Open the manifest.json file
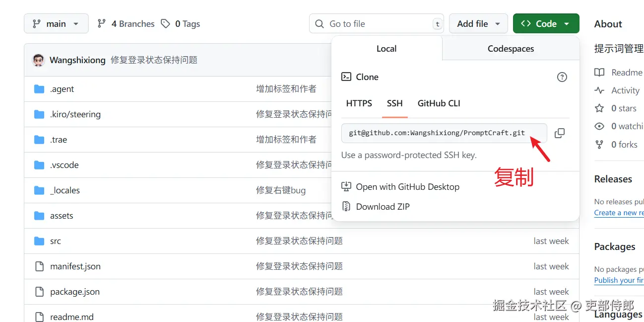The width and height of the screenshot is (644, 322). click(x=75, y=266)
